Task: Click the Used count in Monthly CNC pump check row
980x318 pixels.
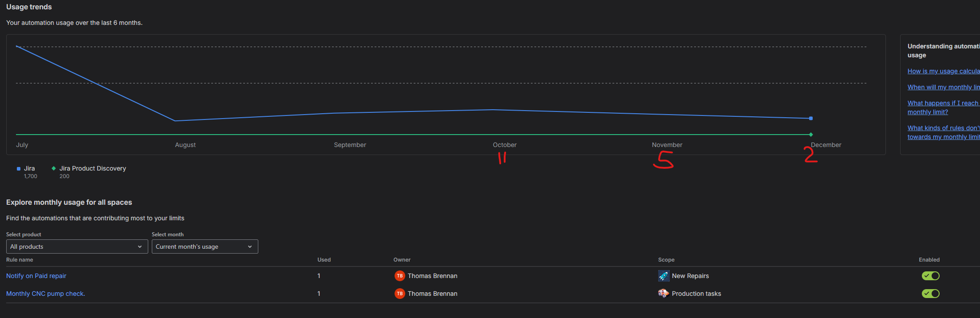Action: pyautogui.click(x=319, y=294)
